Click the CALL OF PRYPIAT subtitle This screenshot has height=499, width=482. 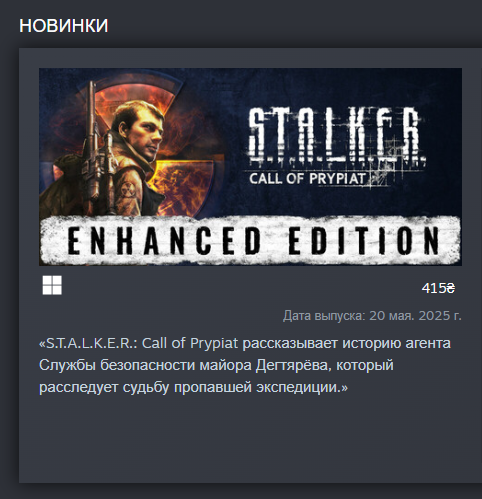[307, 178]
